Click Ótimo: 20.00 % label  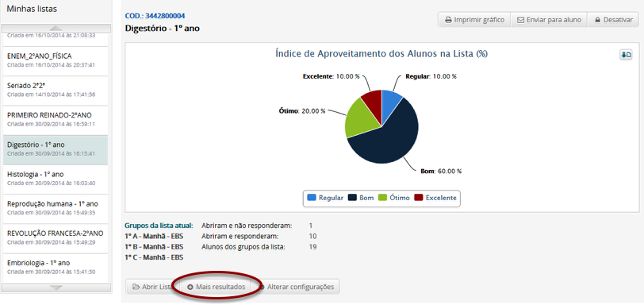[302, 111]
